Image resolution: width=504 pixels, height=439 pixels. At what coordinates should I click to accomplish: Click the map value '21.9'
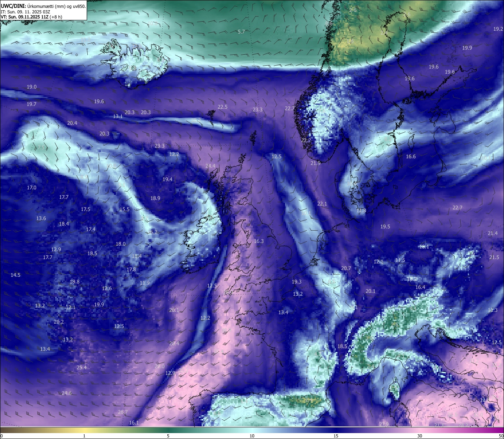(315, 163)
